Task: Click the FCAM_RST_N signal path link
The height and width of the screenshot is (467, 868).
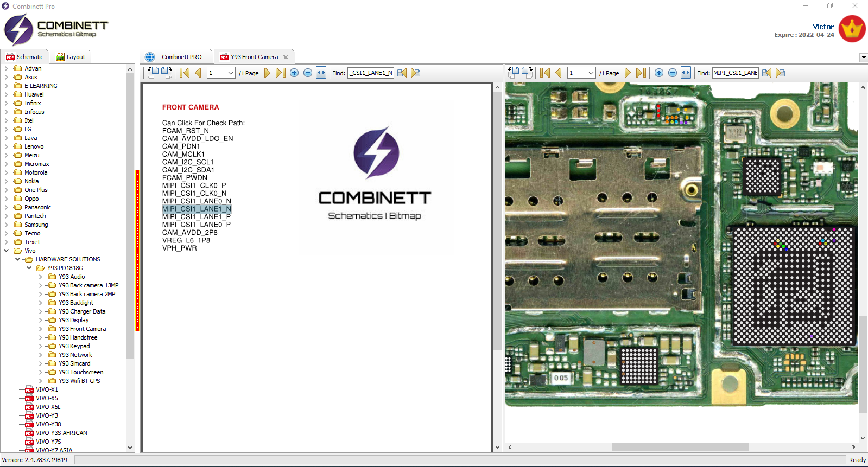Action: 185,131
